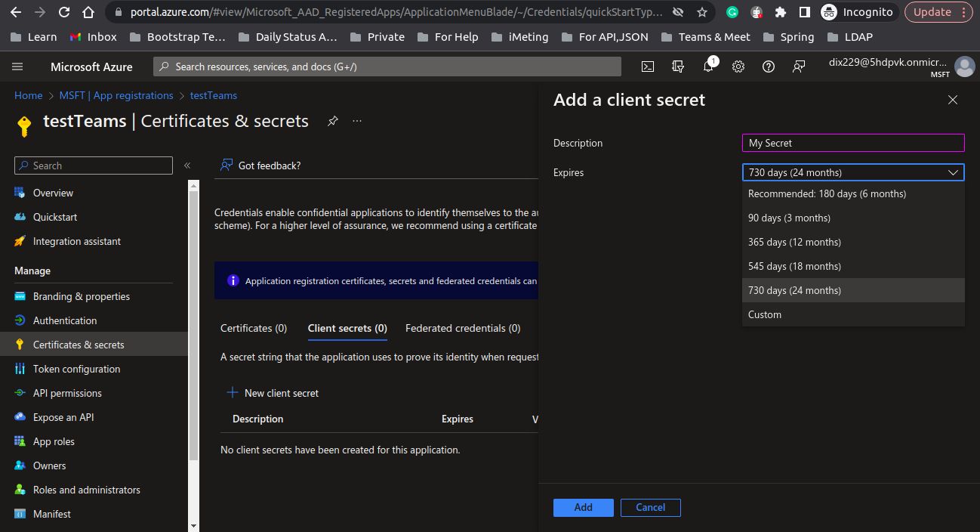Viewport: 980px width, 532px height.
Task: Select 90 days (3 months) option
Action: coord(853,218)
